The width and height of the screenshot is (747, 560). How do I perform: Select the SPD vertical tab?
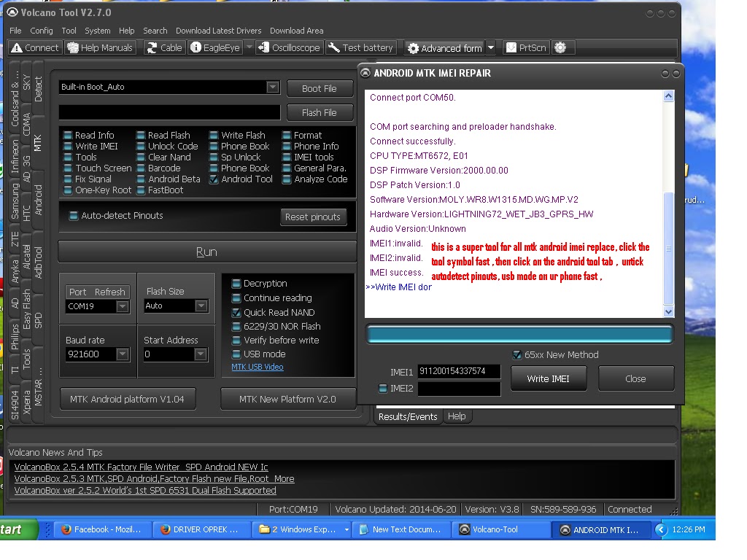point(38,320)
